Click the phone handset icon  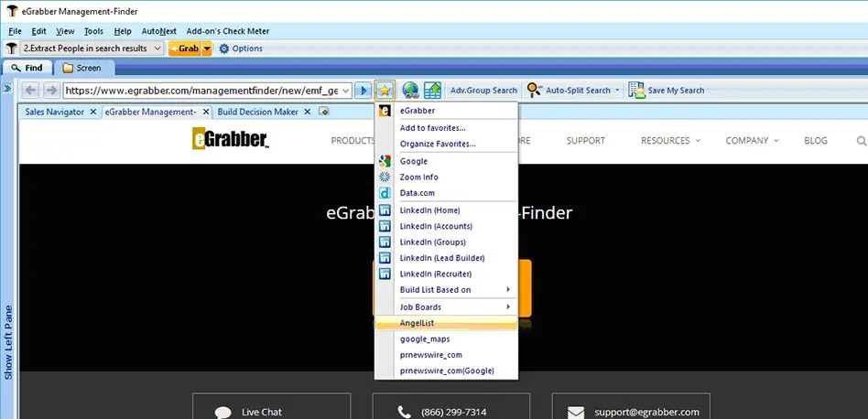click(404, 413)
